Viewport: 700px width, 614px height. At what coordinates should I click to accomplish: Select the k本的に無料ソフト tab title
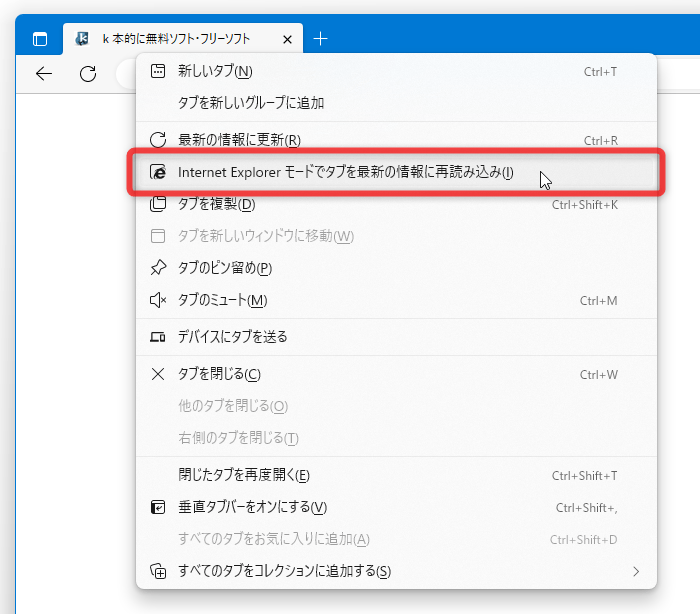pos(176,39)
